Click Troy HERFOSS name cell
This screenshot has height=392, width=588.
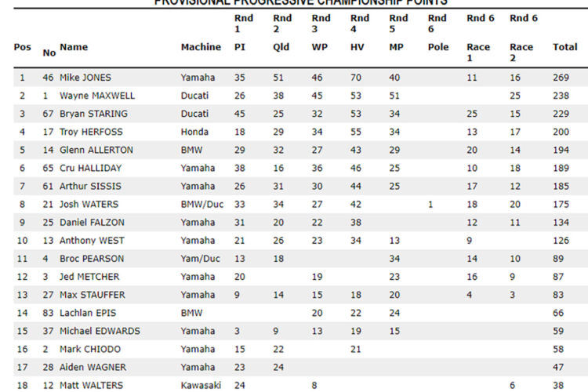[x=91, y=132]
